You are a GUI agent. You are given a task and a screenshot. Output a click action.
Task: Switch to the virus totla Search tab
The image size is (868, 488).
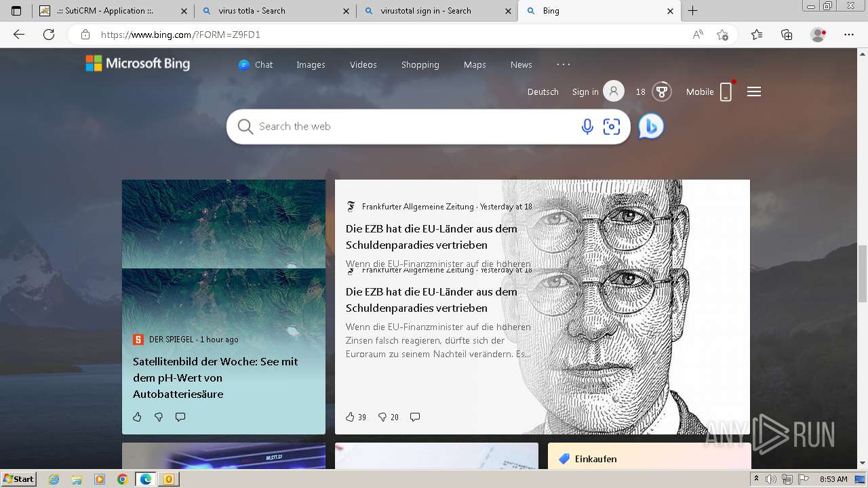click(275, 11)
